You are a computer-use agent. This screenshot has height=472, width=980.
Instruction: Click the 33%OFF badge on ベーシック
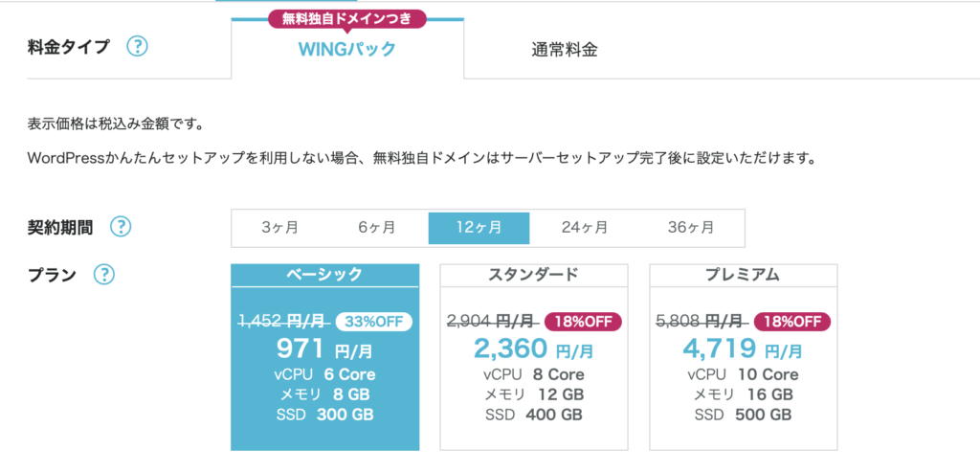pos(374,322)
